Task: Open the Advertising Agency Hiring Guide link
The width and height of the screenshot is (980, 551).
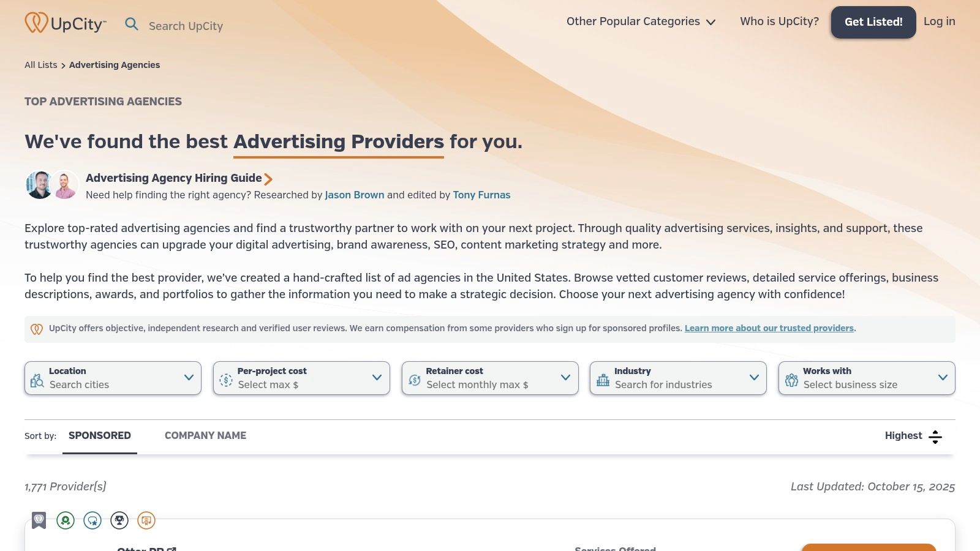Action: pos(174,178)
